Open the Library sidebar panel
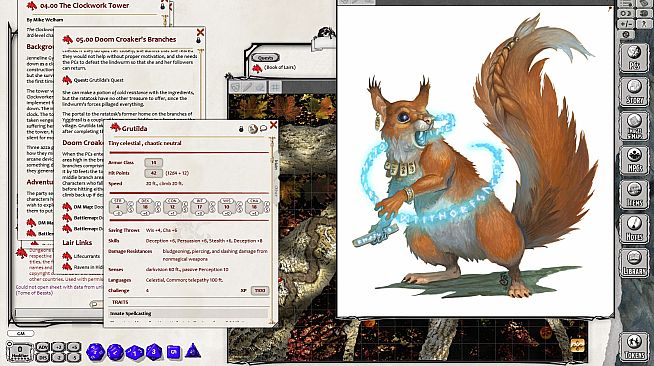 (x=634, y=263)
